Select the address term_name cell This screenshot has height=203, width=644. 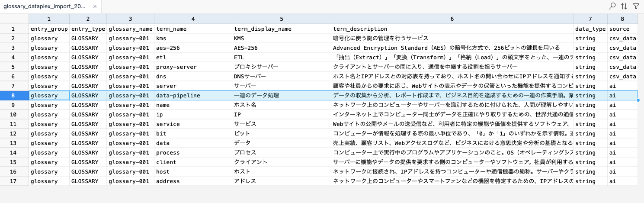pos(193,181)
